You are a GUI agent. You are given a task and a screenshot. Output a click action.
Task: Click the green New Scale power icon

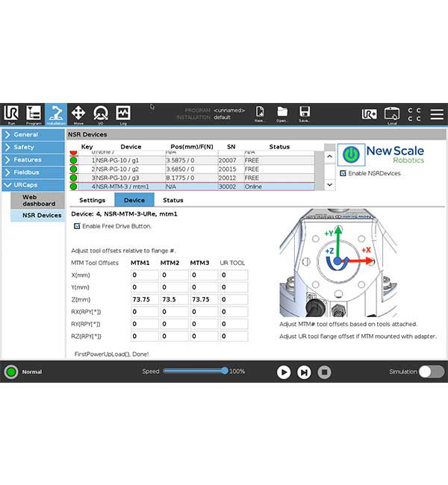pos(351,154)
